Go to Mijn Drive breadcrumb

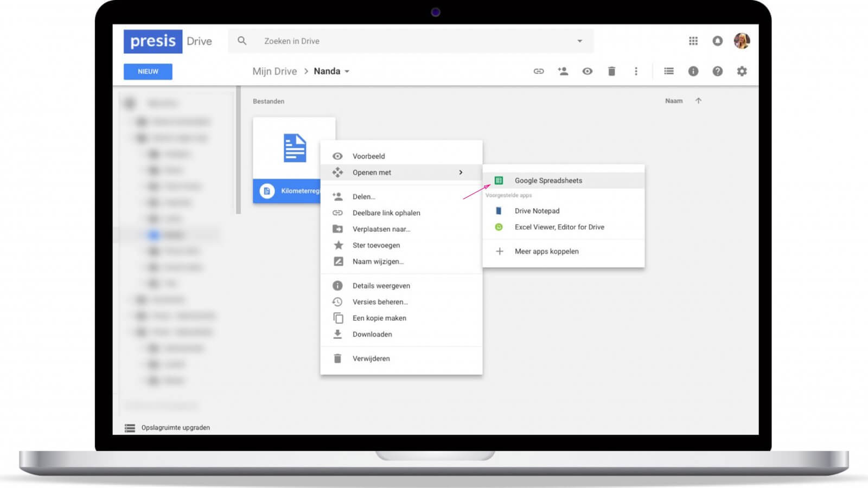275,72
